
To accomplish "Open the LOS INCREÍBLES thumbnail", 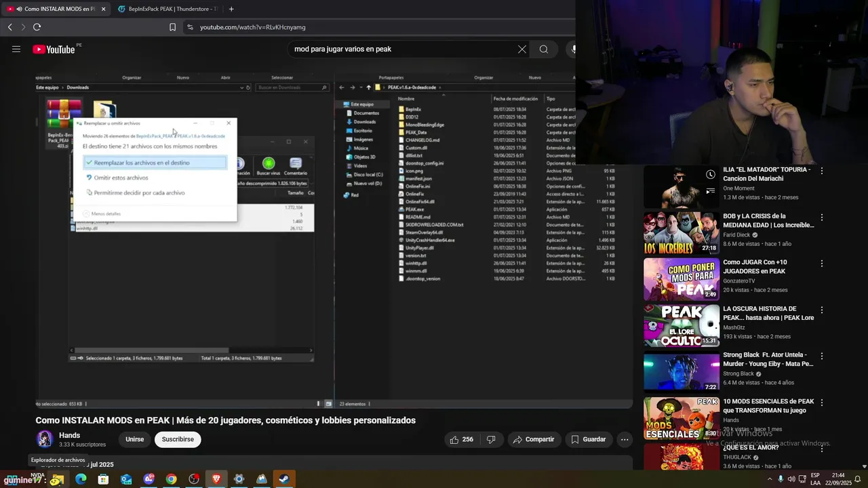I will [x=682, y=233].
